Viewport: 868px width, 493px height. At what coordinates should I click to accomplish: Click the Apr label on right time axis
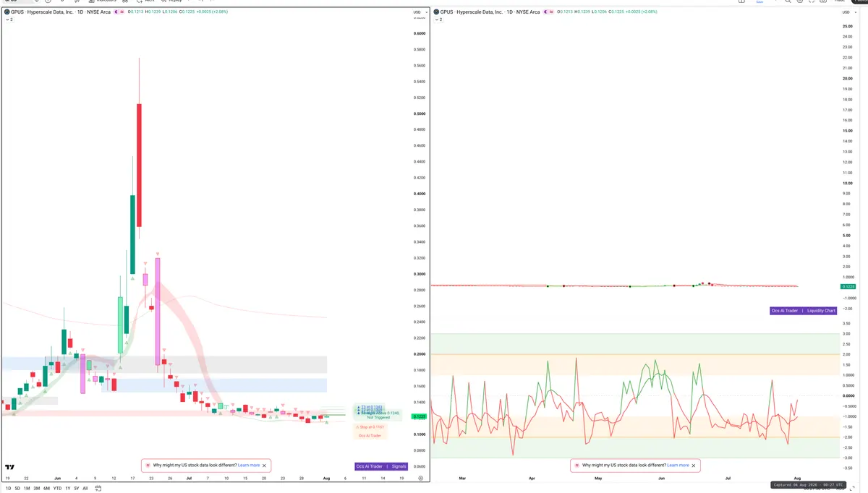(532, 479)
